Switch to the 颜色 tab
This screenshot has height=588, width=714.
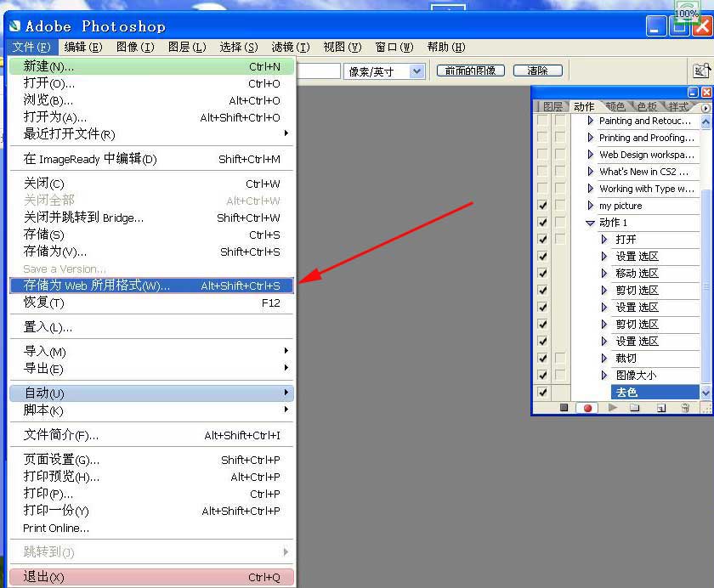(x=615, y=106)
